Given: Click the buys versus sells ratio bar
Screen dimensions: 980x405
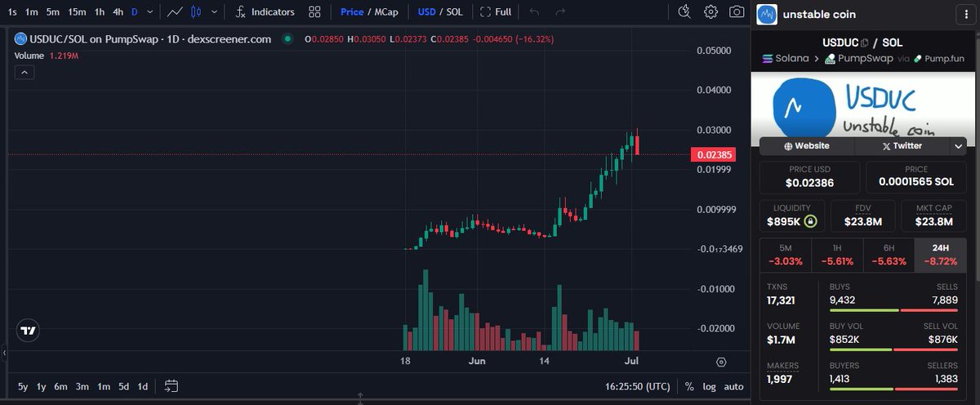Looking at the screenshot, I should click(893, 310).
